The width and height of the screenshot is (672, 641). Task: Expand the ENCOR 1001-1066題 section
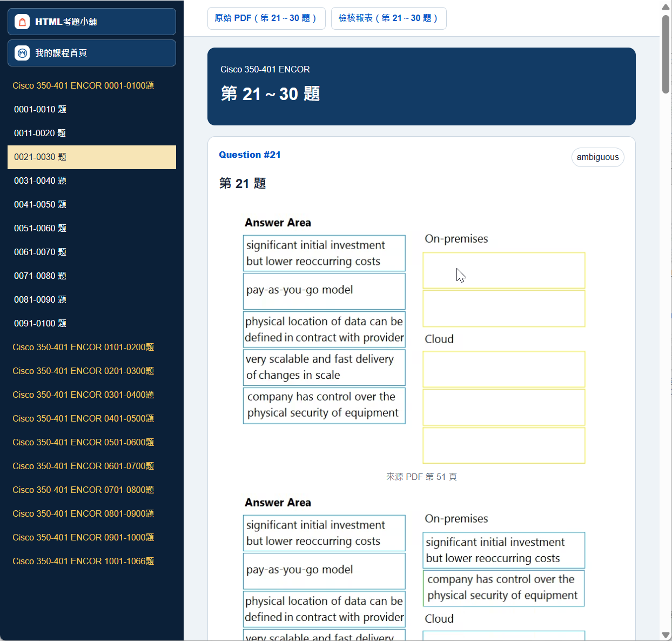tap(83, 561)
